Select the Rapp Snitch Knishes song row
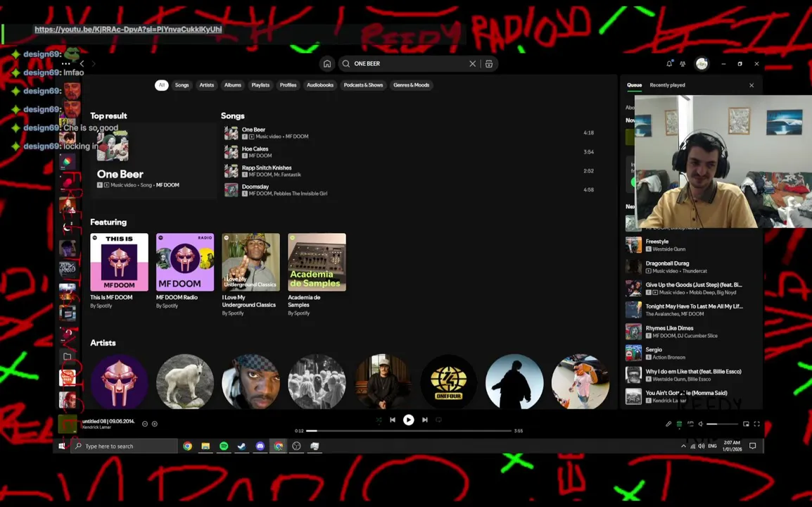 (409, 171)
